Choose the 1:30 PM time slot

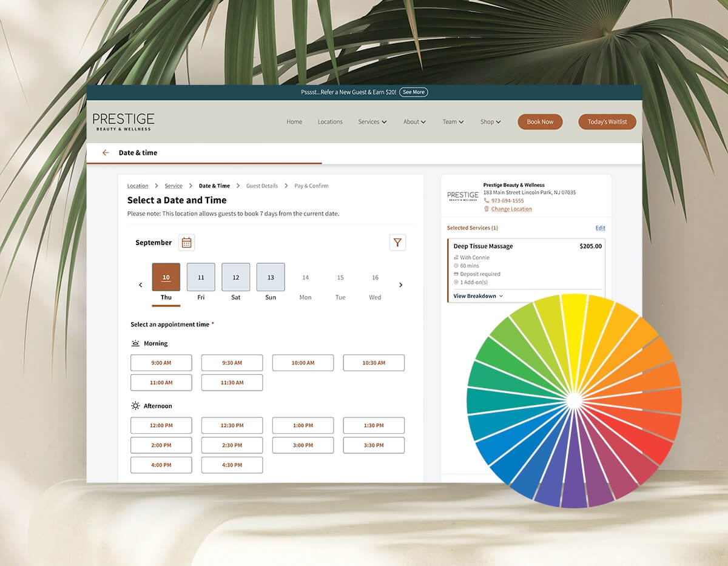374,425
